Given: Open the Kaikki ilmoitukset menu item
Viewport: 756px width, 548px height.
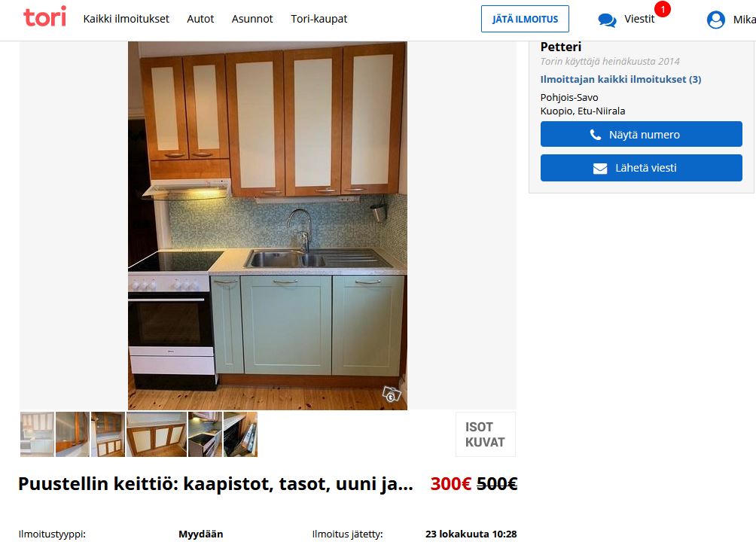Looking at the screenshot, I should click(127, 19).
